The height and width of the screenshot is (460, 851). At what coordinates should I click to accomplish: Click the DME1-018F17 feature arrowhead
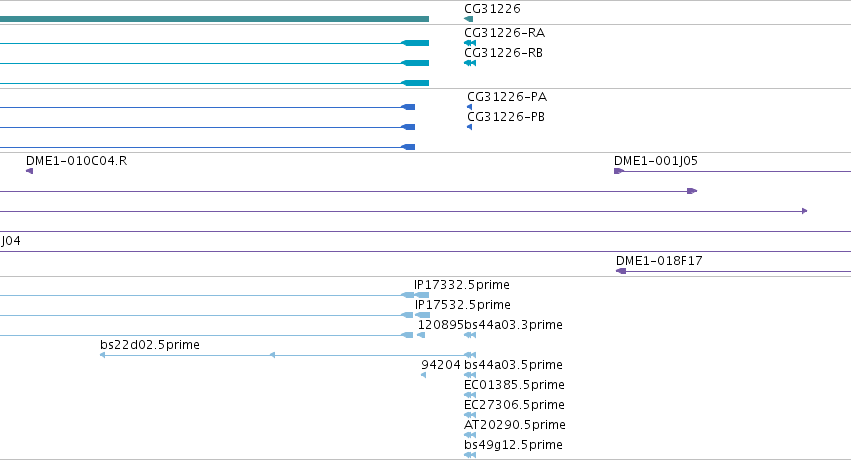[621, 271]
